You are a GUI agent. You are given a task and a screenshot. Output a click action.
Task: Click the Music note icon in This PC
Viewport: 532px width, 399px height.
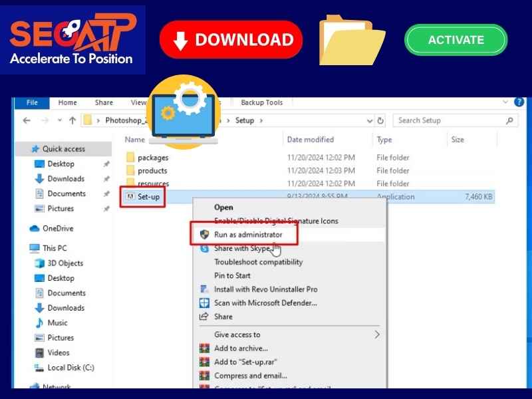coord(39,323)
